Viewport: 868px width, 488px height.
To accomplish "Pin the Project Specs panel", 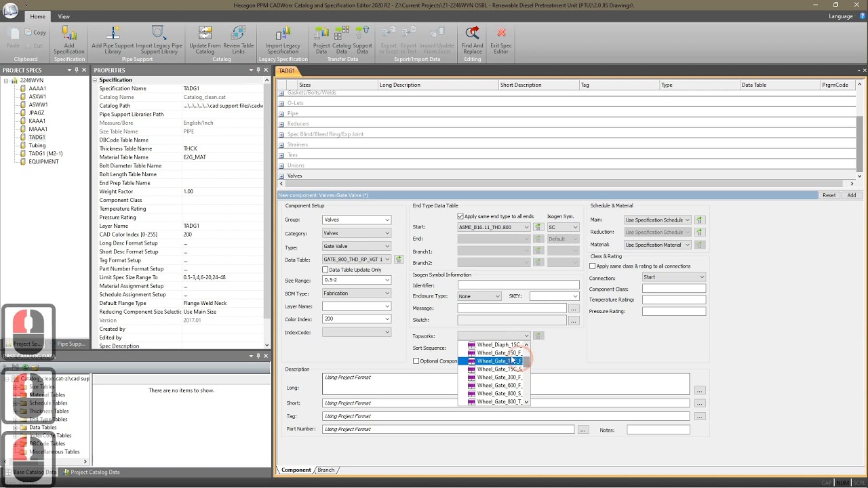I will (77, 70).
